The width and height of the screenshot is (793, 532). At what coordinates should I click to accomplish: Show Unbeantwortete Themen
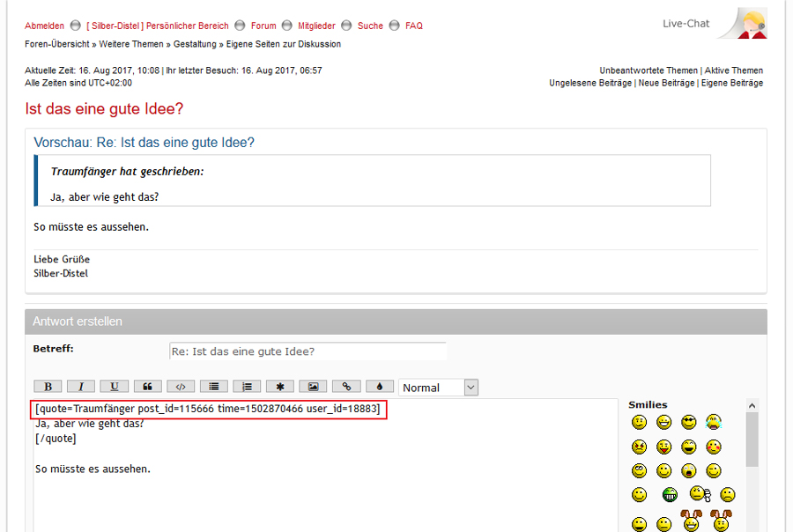[648, 70]
